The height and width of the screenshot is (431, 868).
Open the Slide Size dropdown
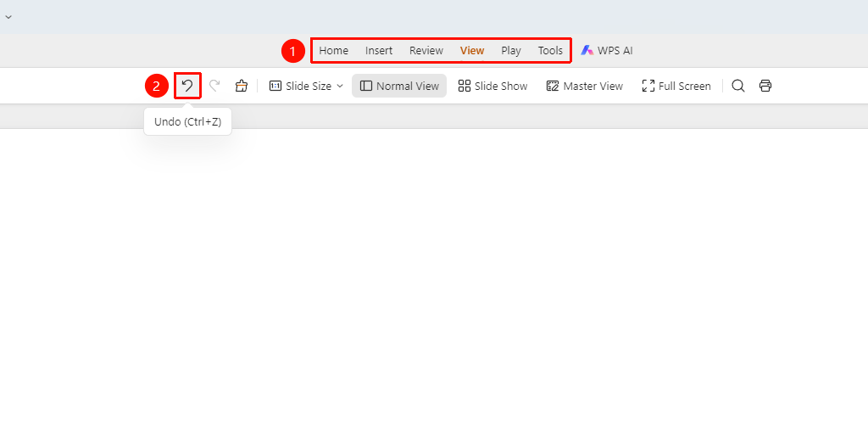tap(306, 86)
